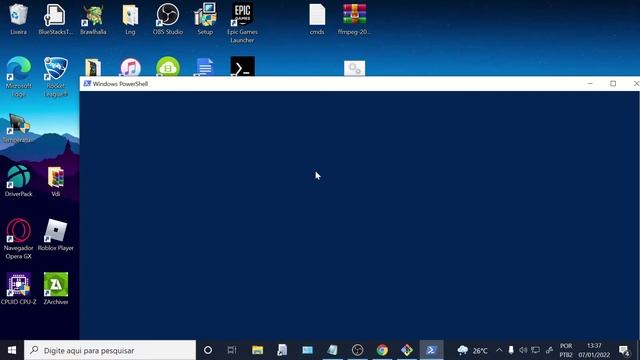Select the Brawlhalla desktop shortcut
Image resolution: width=640 pixels, height=360 pixels.
tap(93, 18)
